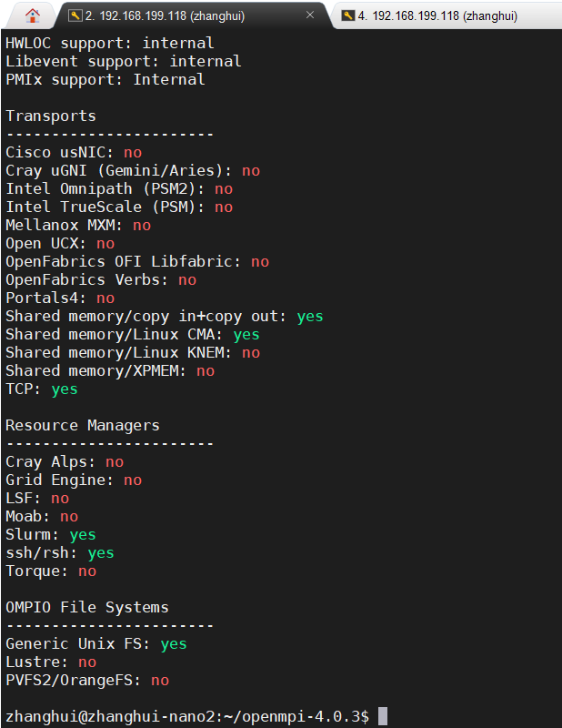Open the Home tab house icon
The height and width of the screenshot is (728, 562).
33,15
